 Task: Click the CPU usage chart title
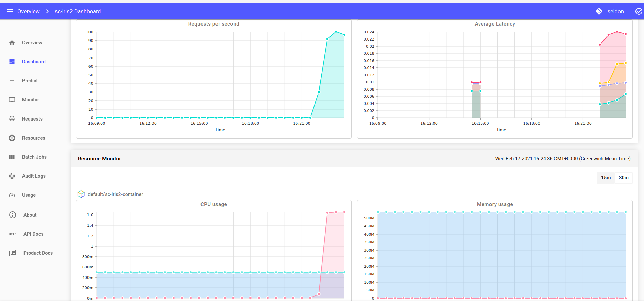click(x=214, y=204)
